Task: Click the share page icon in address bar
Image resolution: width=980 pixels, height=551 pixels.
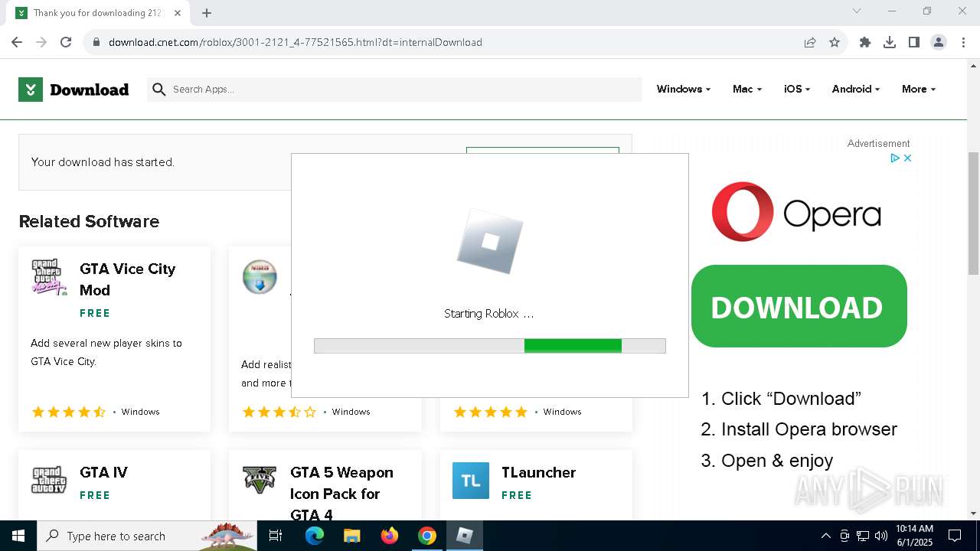Action: pyautogui.click(x=810, y=42)
